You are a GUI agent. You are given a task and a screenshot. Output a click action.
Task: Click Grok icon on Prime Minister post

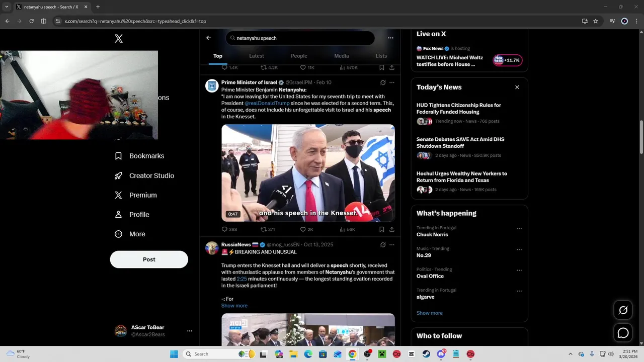pos(383,82)
